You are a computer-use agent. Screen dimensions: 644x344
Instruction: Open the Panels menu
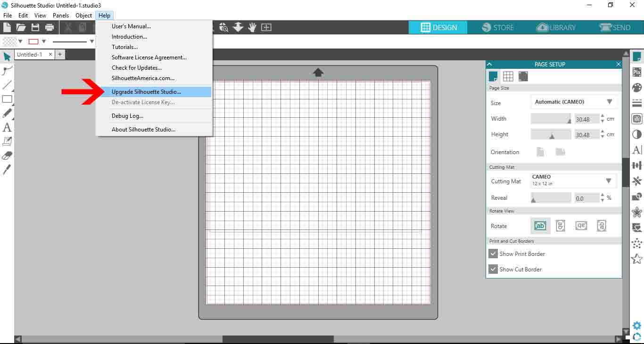coord(61,16)
